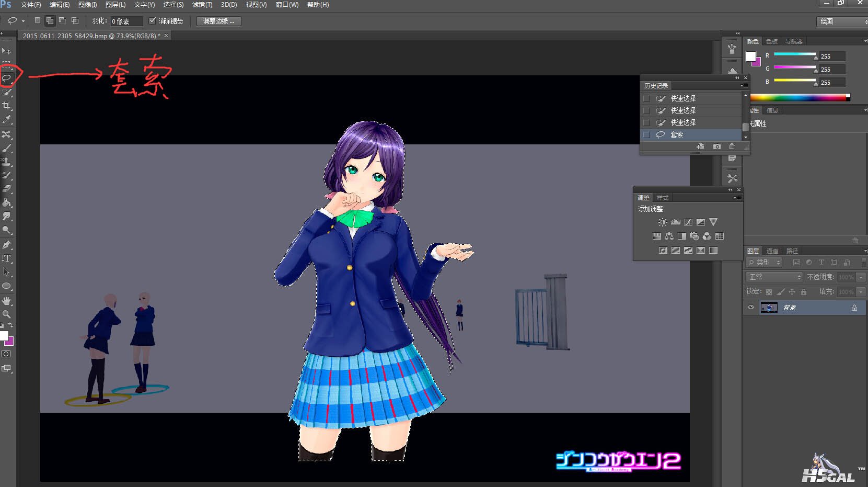This screenshot has width=868, height=487.
Task: Add a Curves adjustment
Action: pyautogui.click(x=688, y=222)
